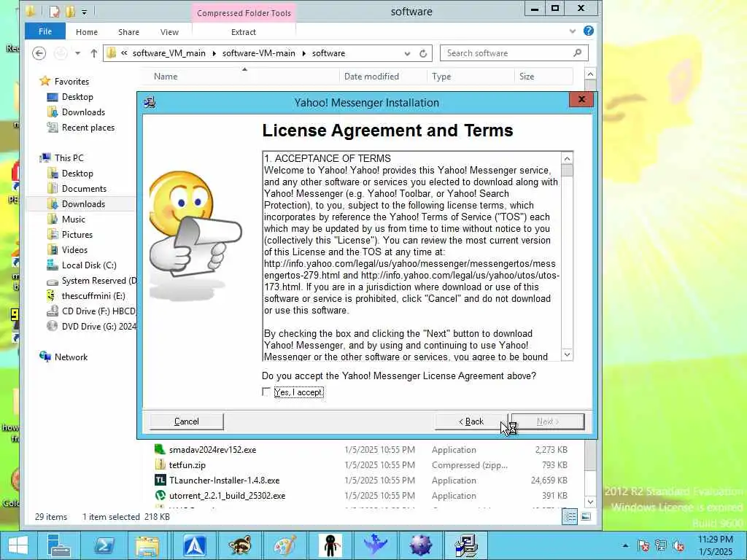Click the Explorer Back navigation arrow

[39, 53]
